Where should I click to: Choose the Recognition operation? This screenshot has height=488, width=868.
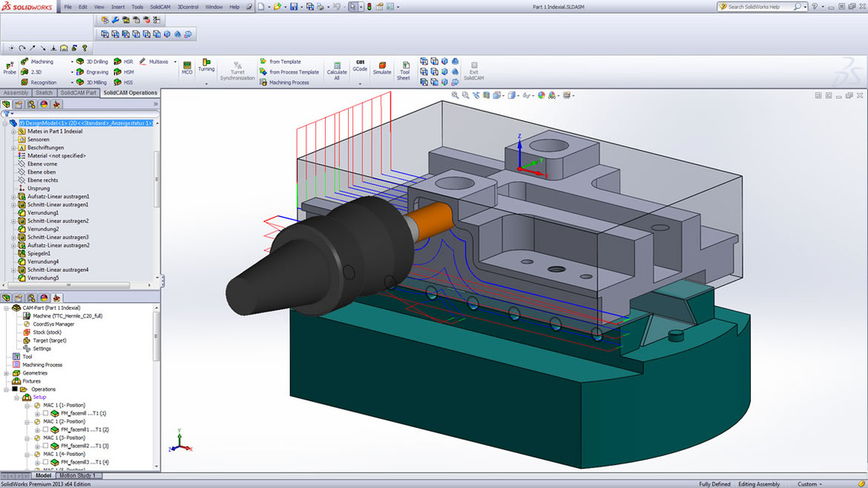pyautogui.click(x=39, y=82)
